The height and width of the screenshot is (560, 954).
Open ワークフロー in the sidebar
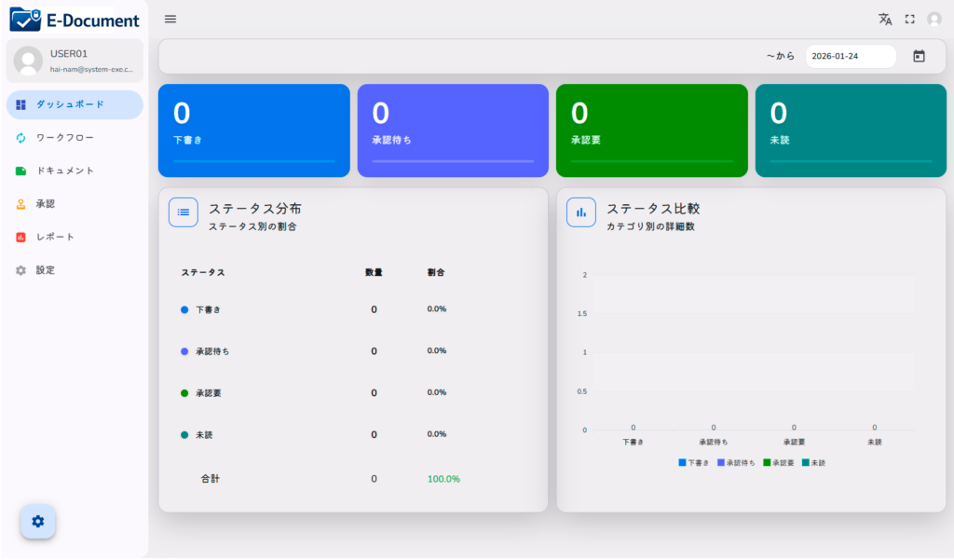click(65, 138)
